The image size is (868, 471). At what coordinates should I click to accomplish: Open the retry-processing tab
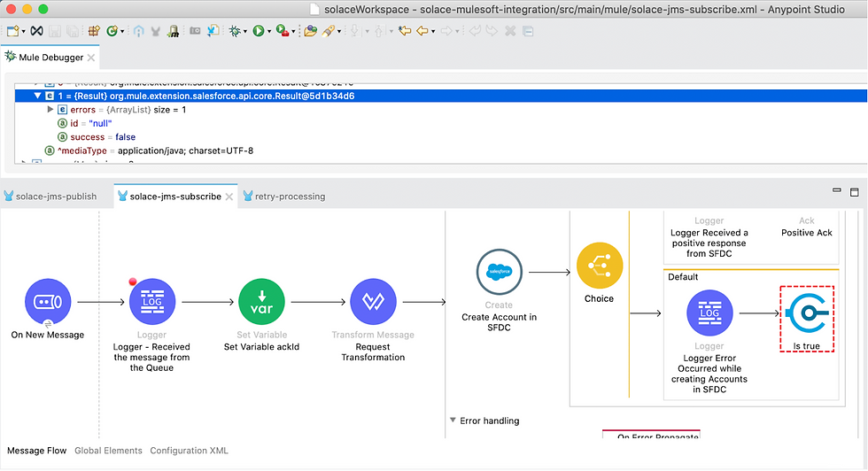click(284, 196)
